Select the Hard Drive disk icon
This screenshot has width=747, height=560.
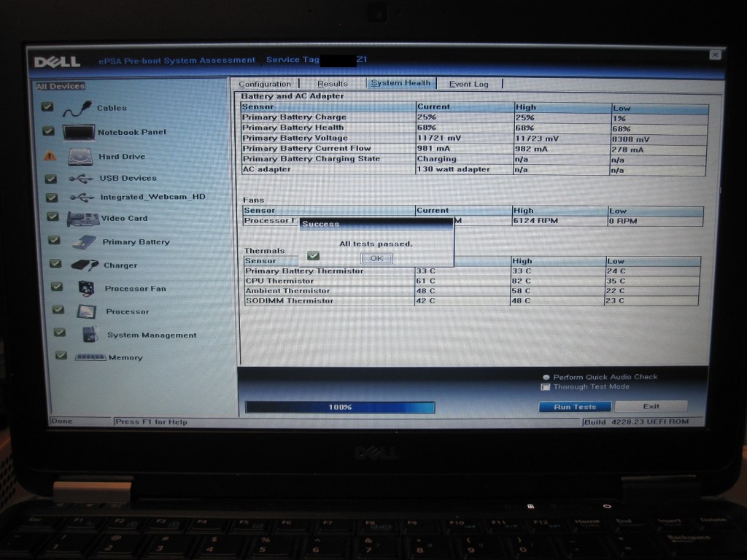(80, 157)
